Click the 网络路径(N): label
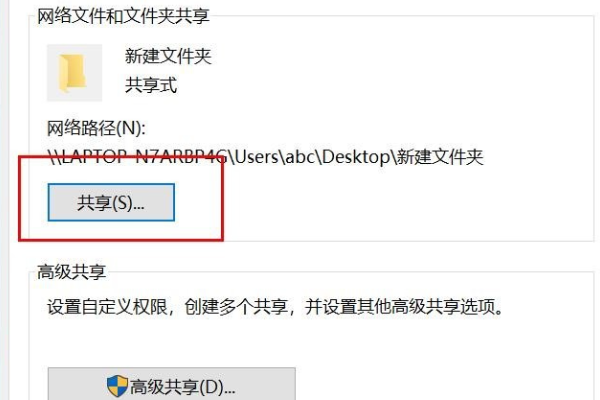The image size is (600, 400). (96, 128)
